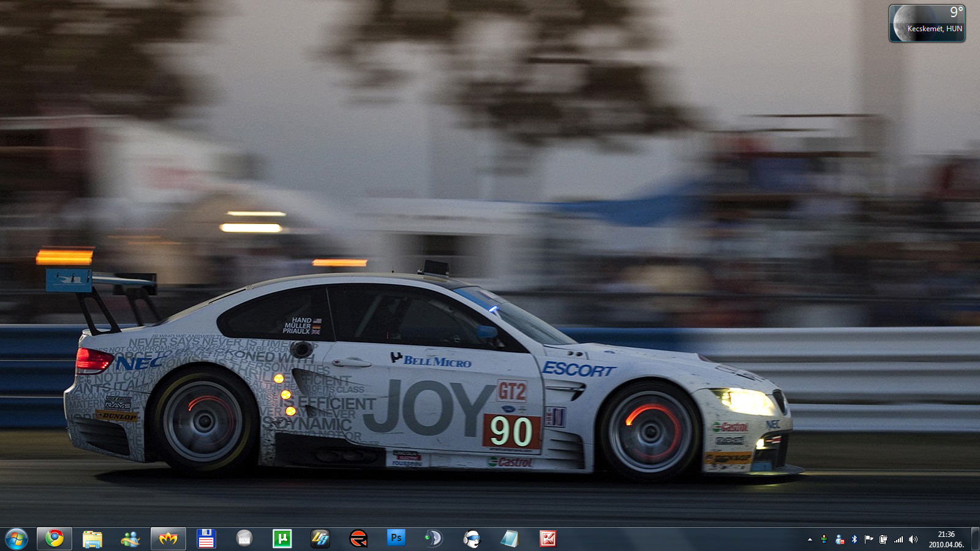Launch the grey clapperboard video app
The width and height of the screenshot is (980, 551).
244,539
